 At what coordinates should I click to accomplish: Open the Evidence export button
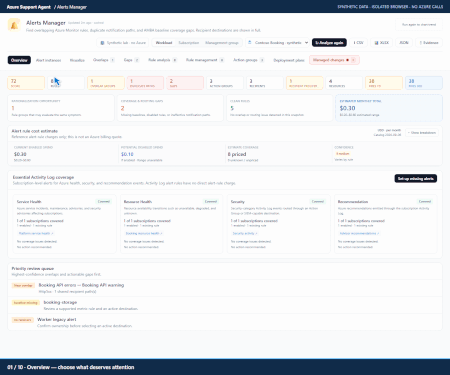429,43
